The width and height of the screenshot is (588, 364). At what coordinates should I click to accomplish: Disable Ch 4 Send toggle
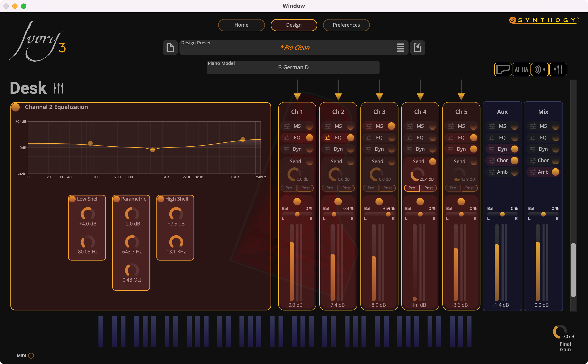[x=432, y=161]
